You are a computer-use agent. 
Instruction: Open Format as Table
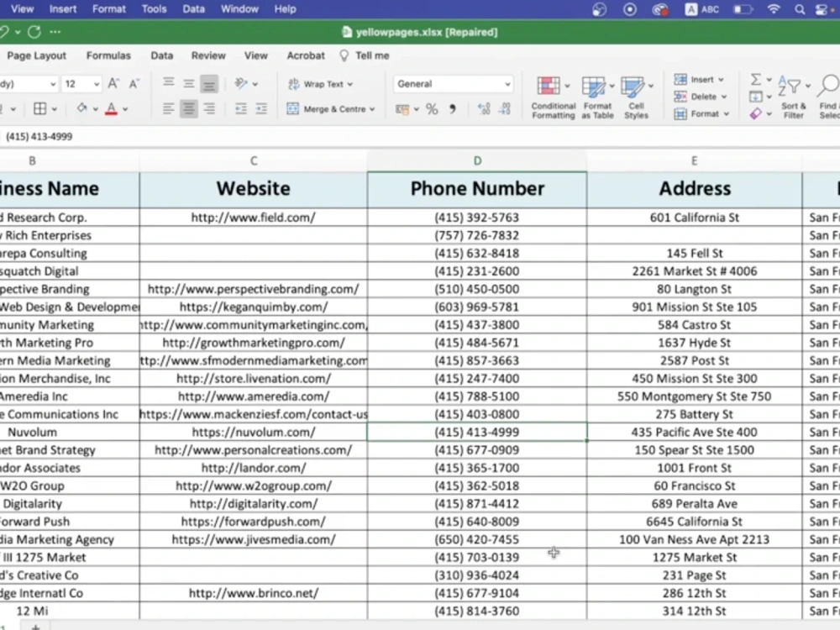pyautogui.click(x=597, y=97)
